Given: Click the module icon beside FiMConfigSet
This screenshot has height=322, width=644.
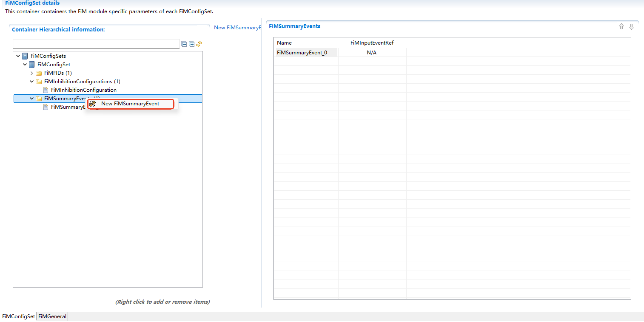Looking at the screenshot, I should click(x=31, y=64).
